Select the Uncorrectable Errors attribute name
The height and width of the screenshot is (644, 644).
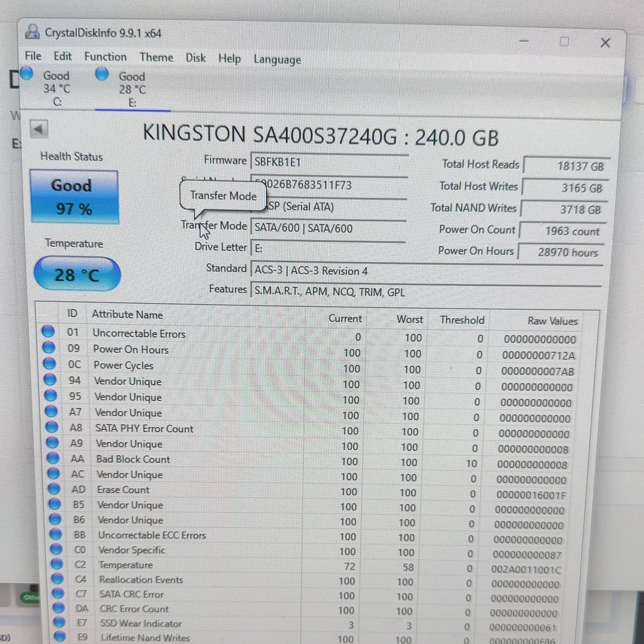pyautogui.click(x=139, y=333)
